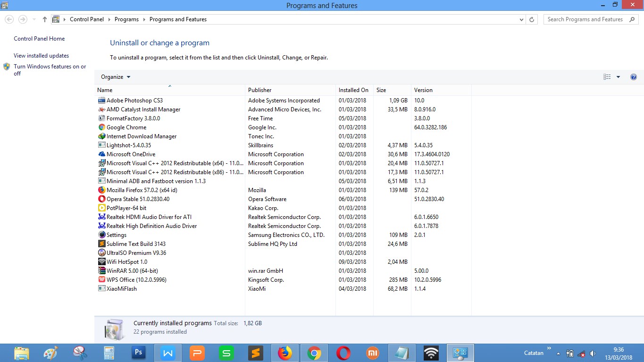Open Control Panel Home link

tap(39, 39)
